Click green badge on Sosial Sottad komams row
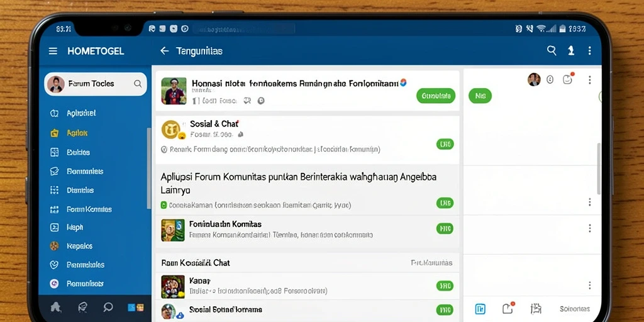 click(445, 310)
